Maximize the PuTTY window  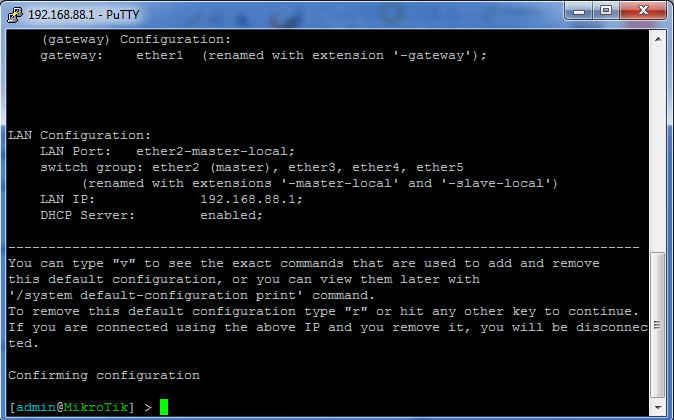pyautogui.click(x=606, y=11)
